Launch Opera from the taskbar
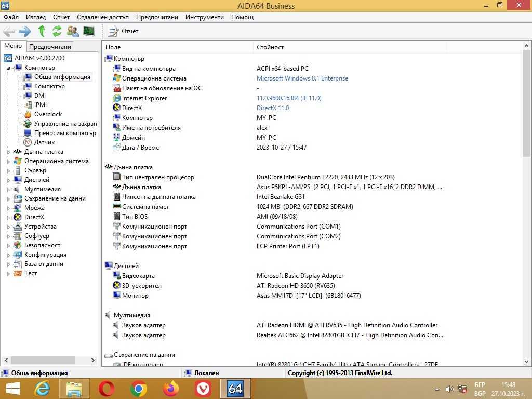This screenshot has height=399, width=532. click(x=106, y=389)
